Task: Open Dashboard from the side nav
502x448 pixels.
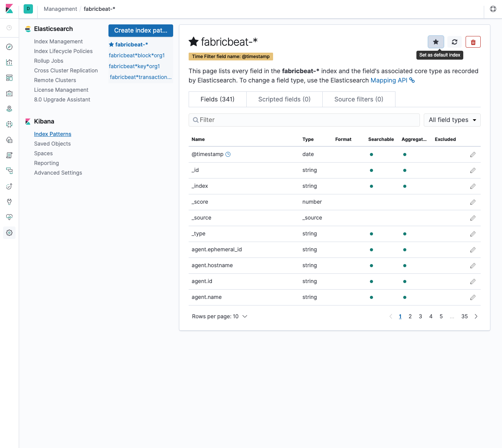Action: click(9, 78)
